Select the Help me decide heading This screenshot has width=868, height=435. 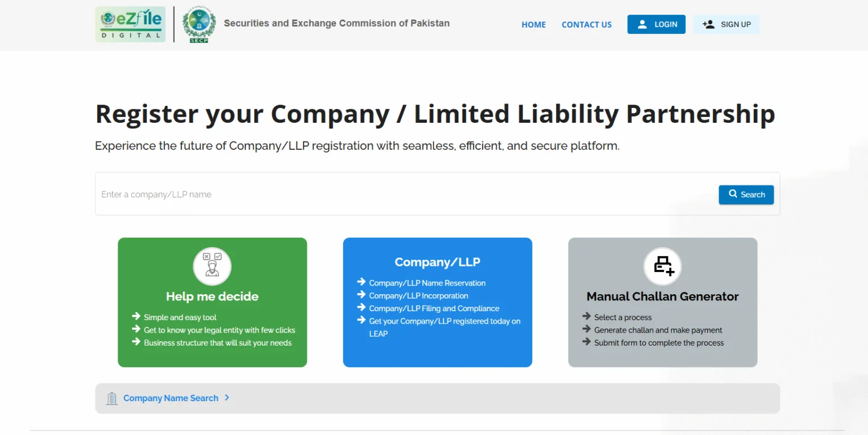tap(212, 296)
